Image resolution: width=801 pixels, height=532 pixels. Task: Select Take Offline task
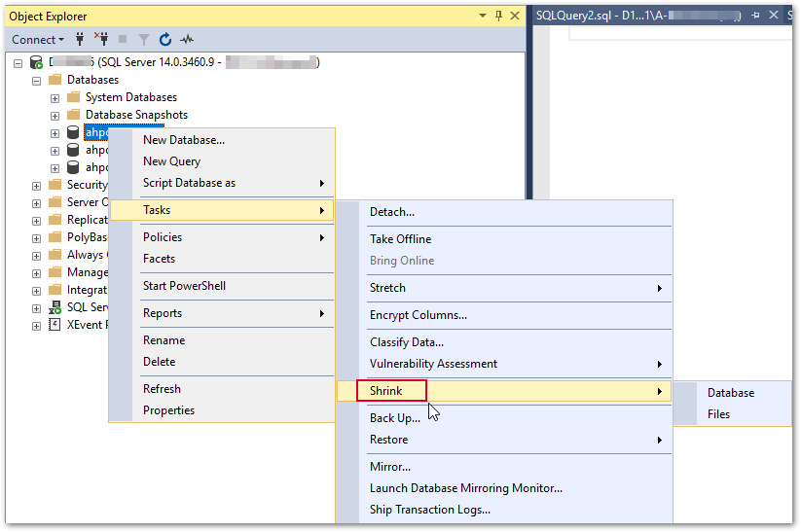click(x=504, y=239)
